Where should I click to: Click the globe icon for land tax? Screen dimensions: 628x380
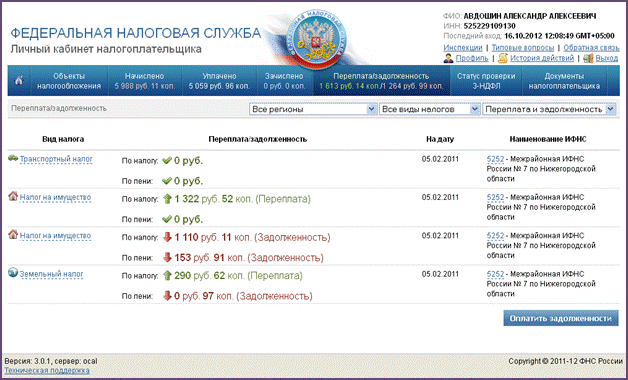13,273
